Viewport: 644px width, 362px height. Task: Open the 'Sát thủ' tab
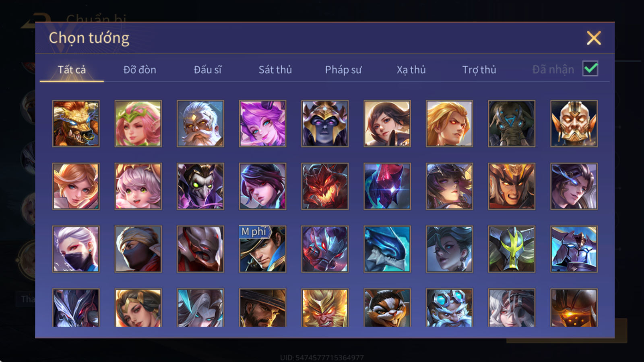275,70
